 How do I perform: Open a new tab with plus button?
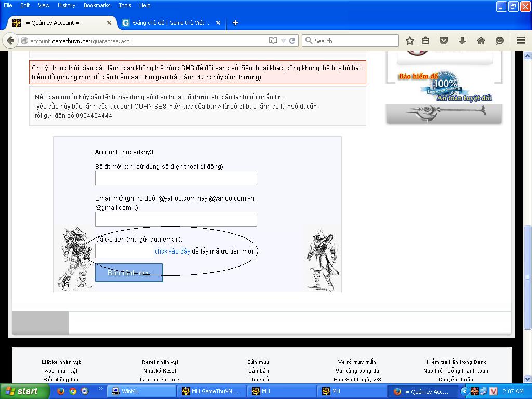pos(235,23)
